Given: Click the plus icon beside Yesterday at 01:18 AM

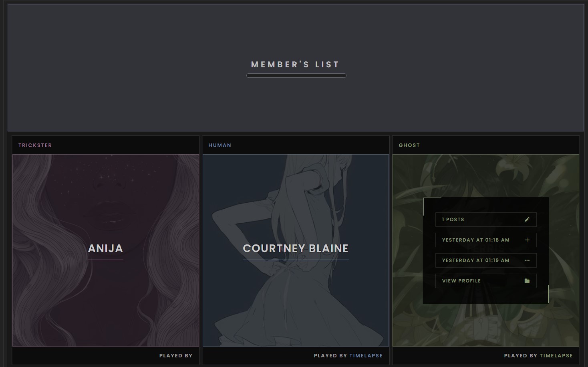Looking at the screenshot, I should tap(527, 240).
